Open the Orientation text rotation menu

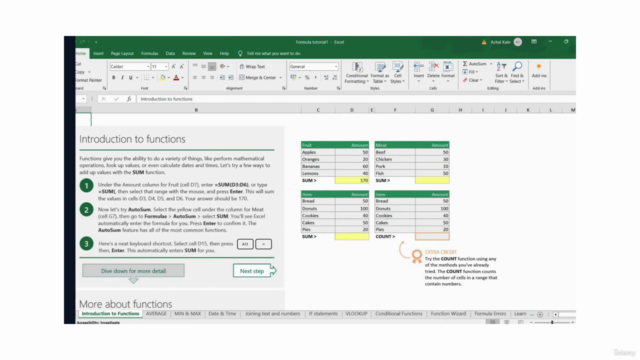[x=224, y=66]
